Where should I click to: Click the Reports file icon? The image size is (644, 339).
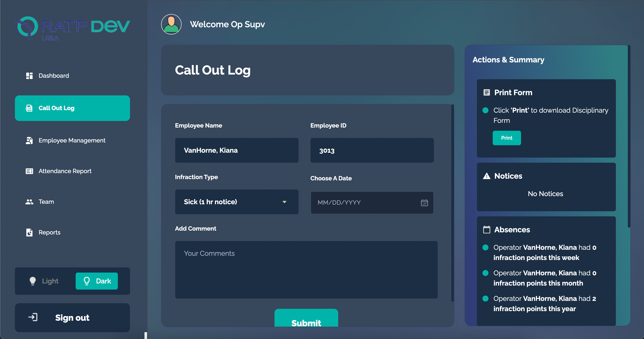tap(29, 232)
